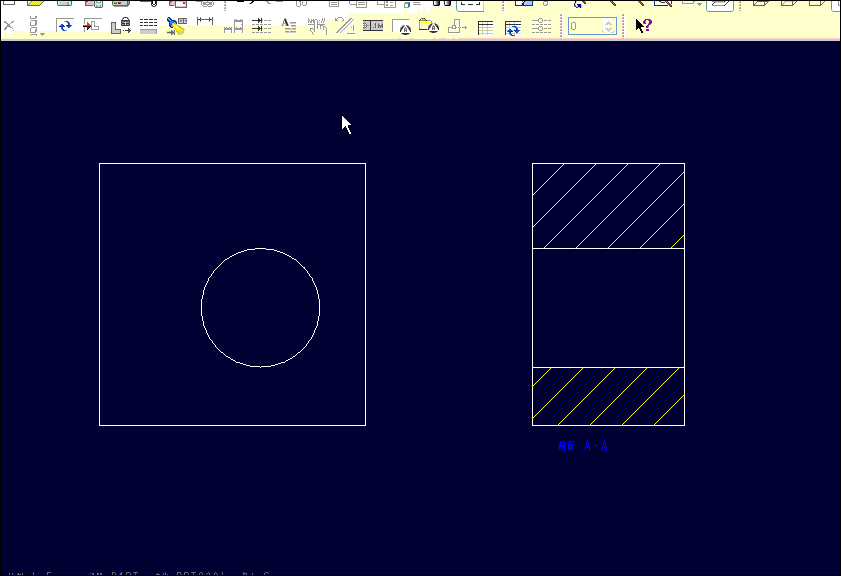Insert geometric tolerance with the .1M icon
Viewport: 841px width, 576px height.
click(373, 26)
